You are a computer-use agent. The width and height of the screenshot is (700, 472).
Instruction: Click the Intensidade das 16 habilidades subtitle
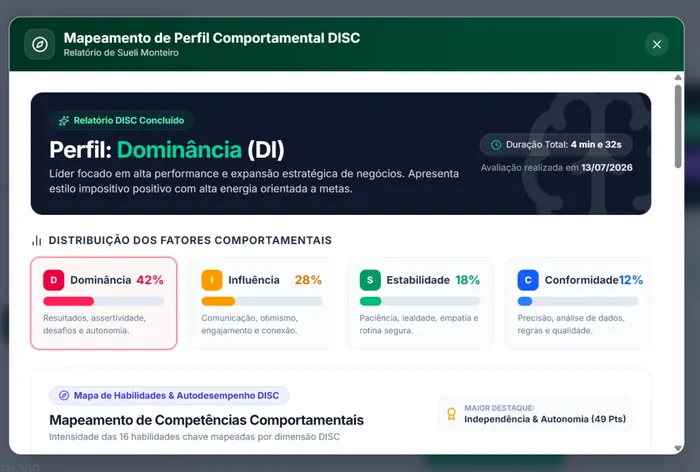point(194,437)
